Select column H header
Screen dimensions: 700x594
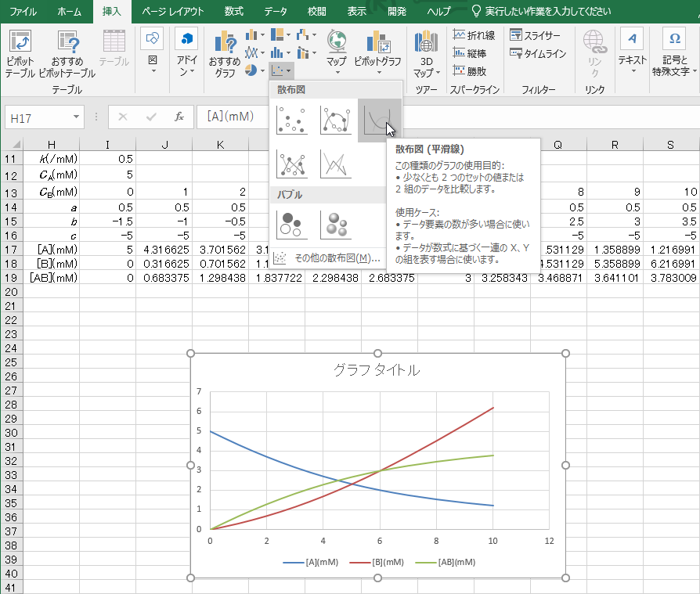[x=52, y=145]
